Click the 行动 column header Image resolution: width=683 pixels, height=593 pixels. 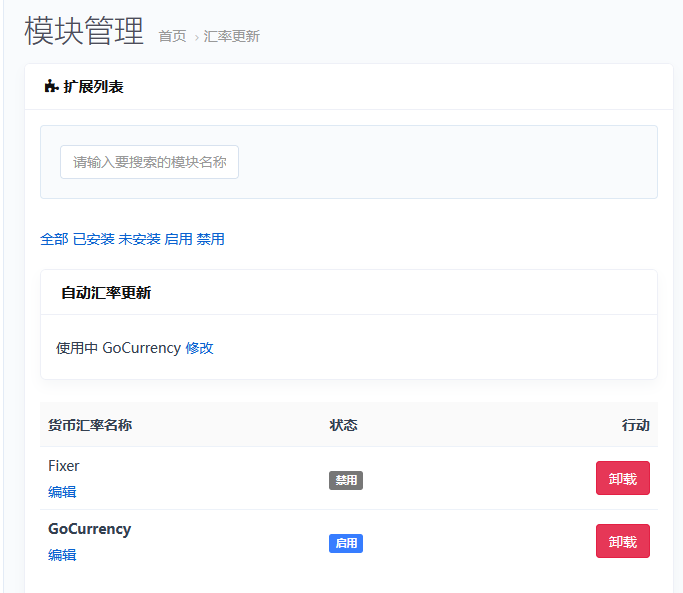(x=636, y=425)
